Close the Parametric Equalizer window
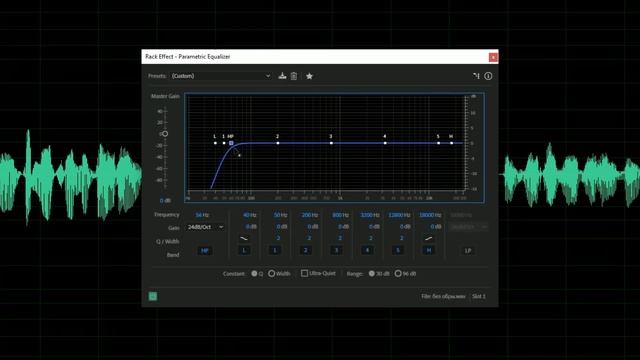The width and height of the screenshot is (640, 360). [x=493, y=57]
